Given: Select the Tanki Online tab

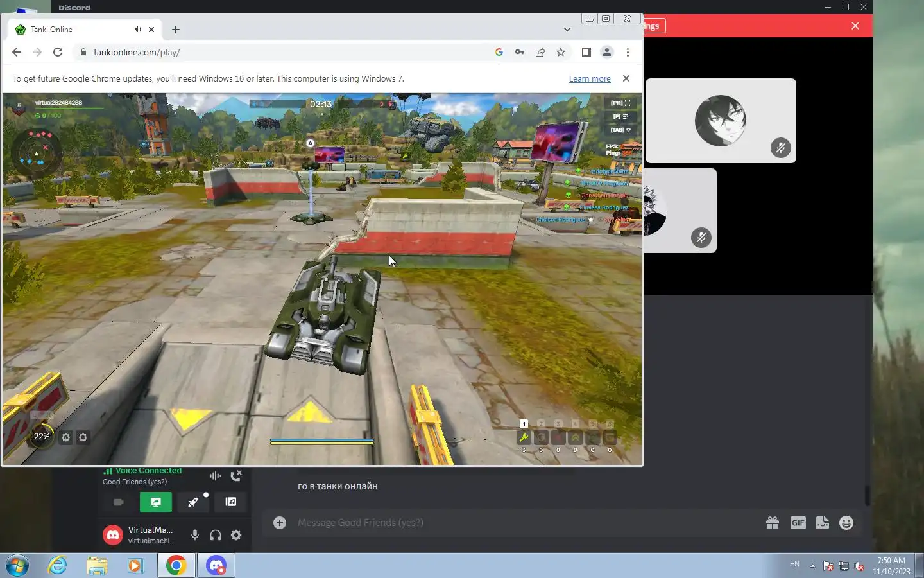Looking at the screenshot, I should (x=85, y=30).
